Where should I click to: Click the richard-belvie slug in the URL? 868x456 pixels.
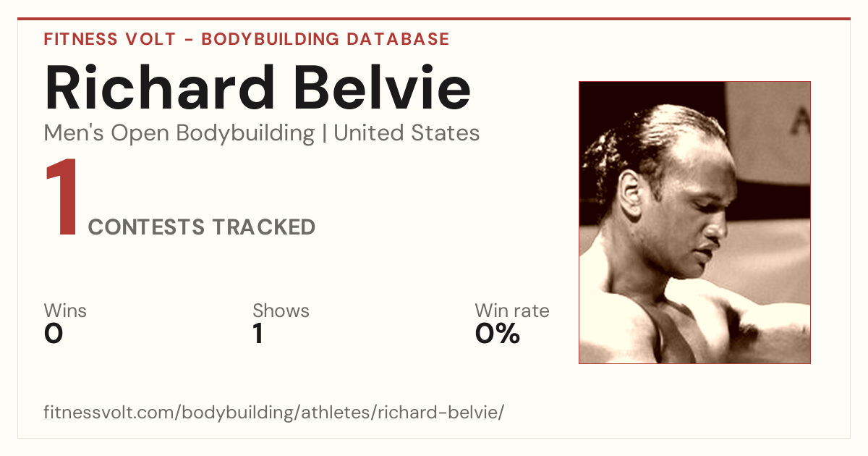[x=439, y=413]
